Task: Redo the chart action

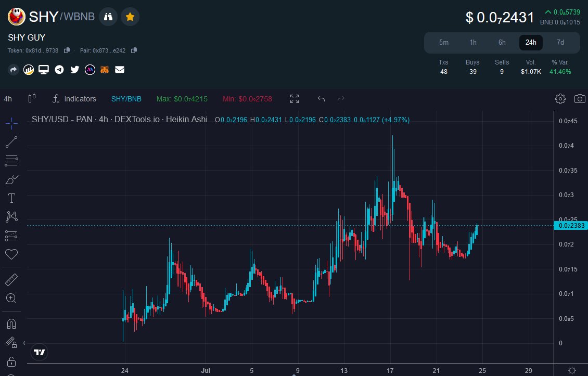Action: point(341,99)
